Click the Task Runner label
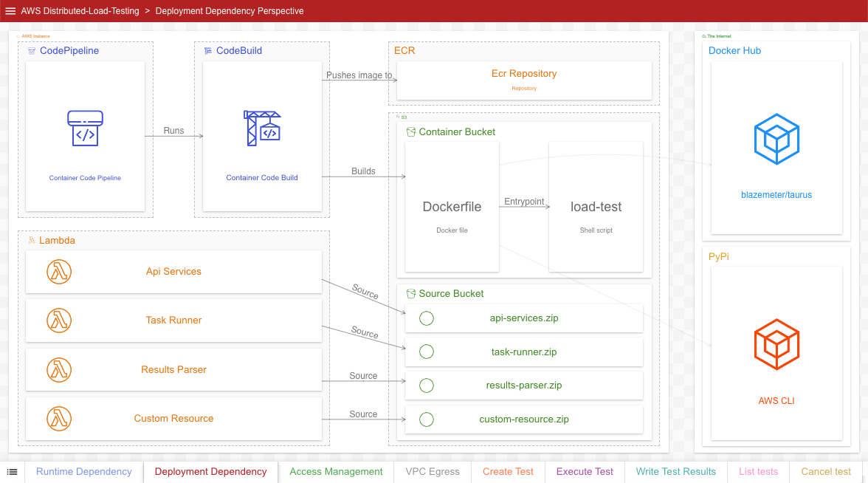Viewport: 868px width, 483px height. pos(174,321)
